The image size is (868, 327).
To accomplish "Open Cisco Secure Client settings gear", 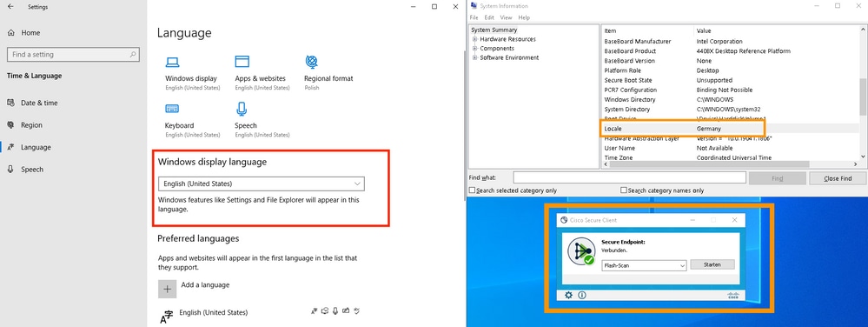I will tap(568, 296).
